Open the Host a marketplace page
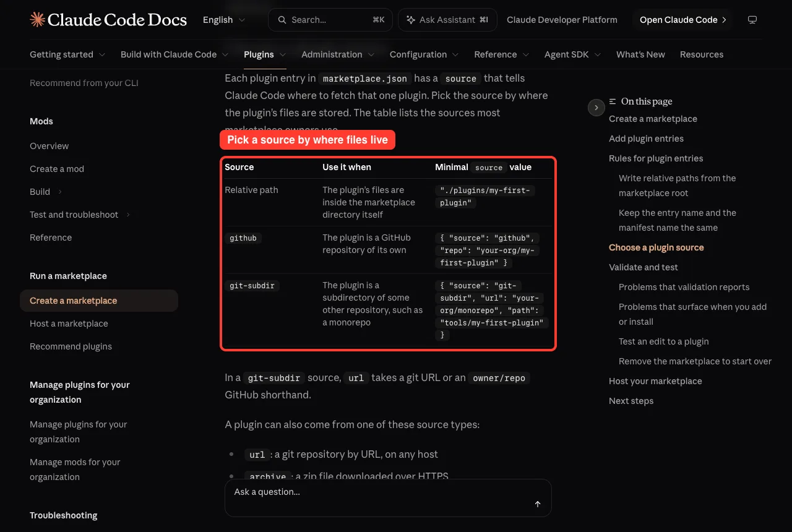Screen dimensions: 792x532 click(x=69, y=324)
